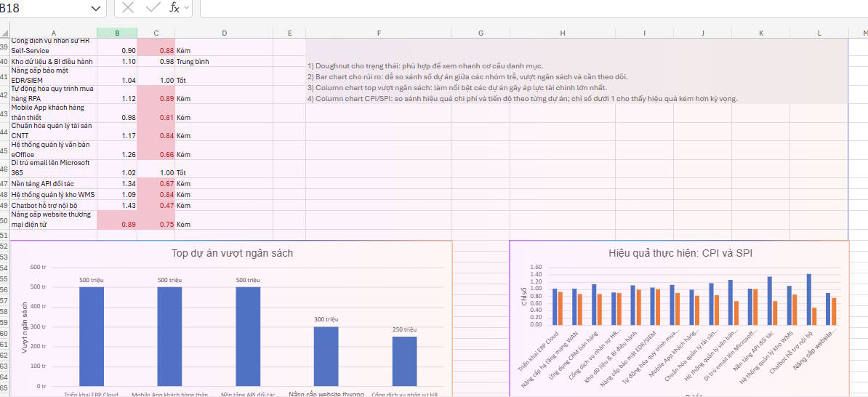This screenshot has width=868, height=397.
Task: Select row 40 header
Action: click(5, 62)
